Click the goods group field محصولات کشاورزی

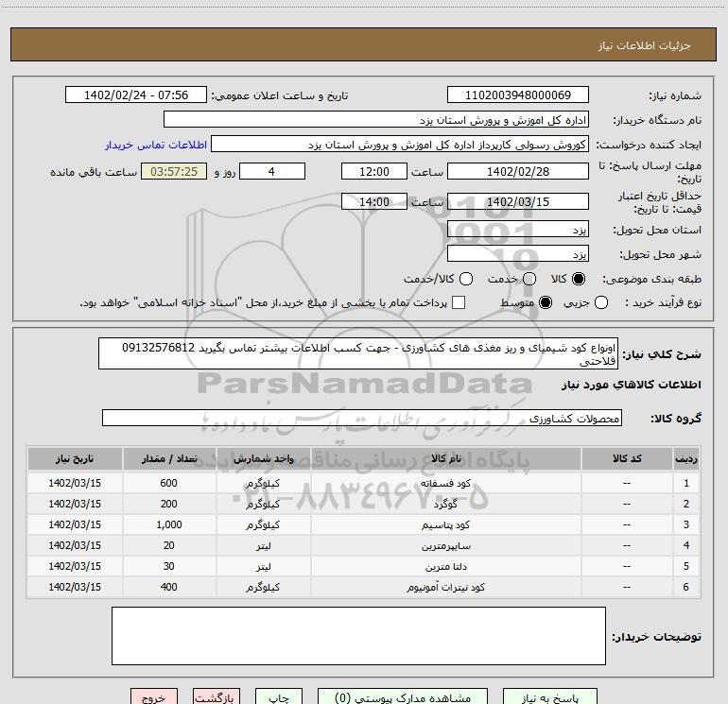click(362, 418)
